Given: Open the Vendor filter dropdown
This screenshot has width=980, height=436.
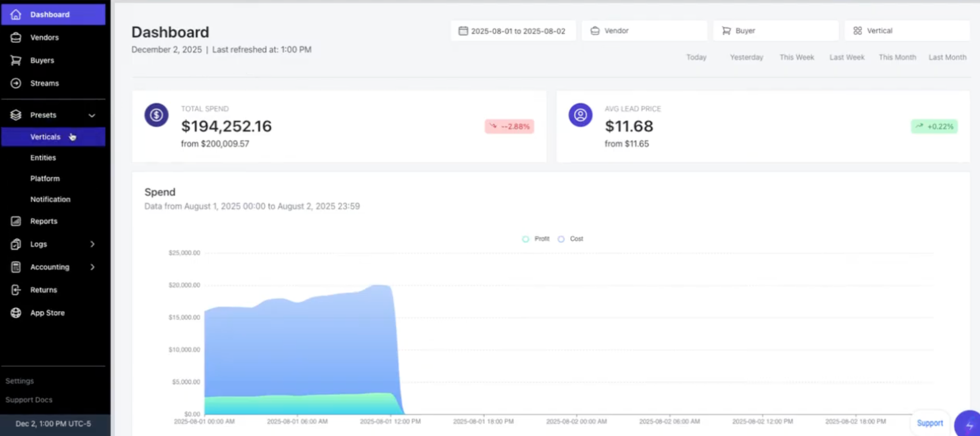Looking at the screenshot, I should point(644,31).
